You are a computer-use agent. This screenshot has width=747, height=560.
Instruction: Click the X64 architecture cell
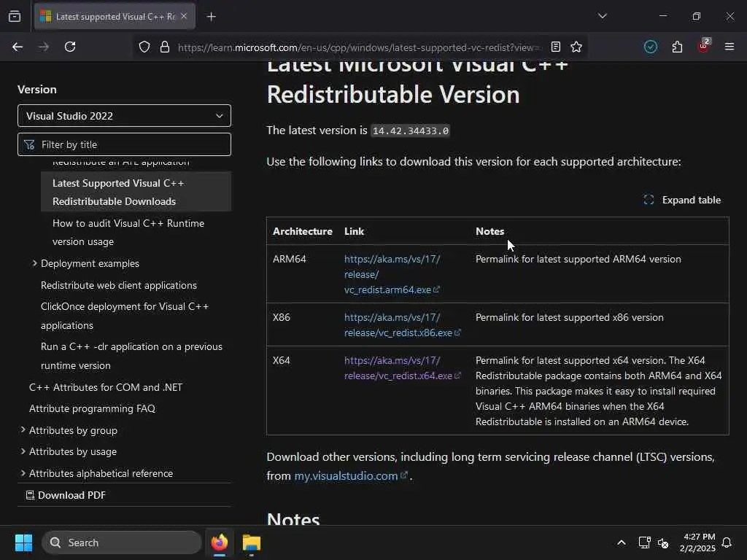click(x=281, y=360)
